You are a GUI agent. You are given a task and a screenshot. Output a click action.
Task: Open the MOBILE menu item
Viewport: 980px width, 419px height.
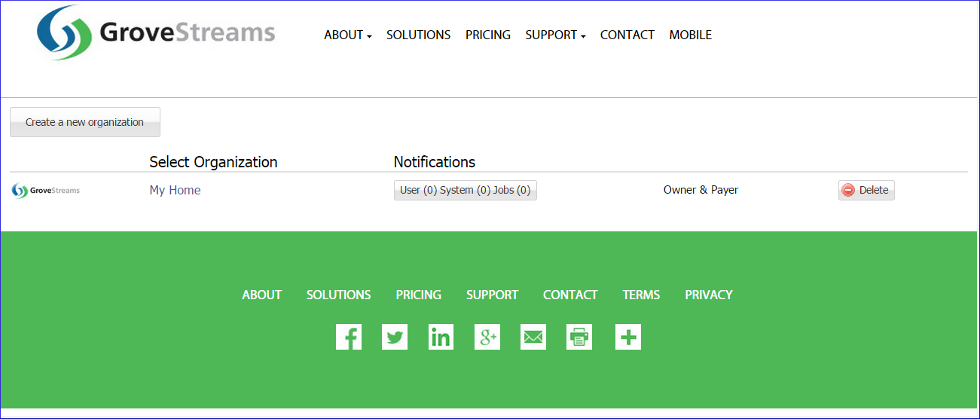coord(690,35)
